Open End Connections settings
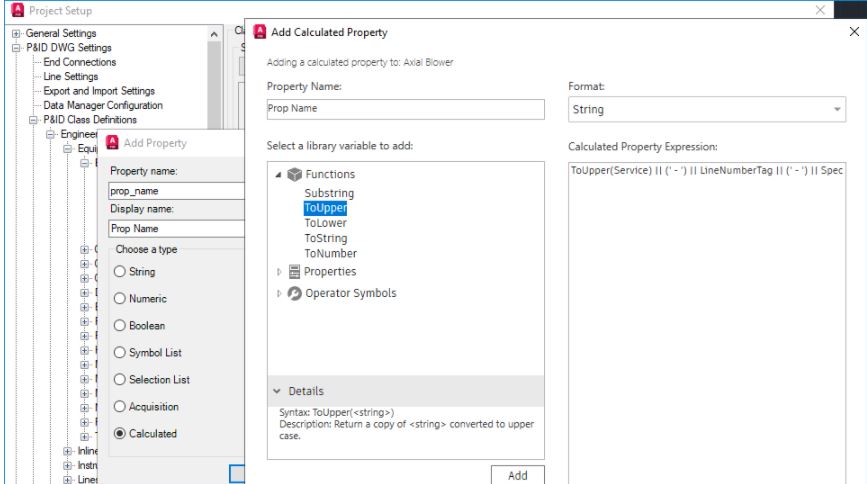This screenshot has width=867, height=484. click(x=80, y=62)
